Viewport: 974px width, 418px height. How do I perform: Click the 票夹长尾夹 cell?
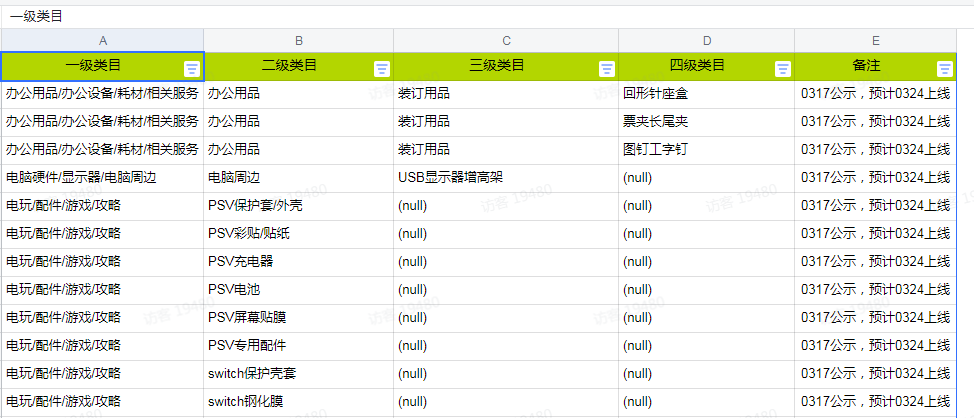[x=707, y=122]
